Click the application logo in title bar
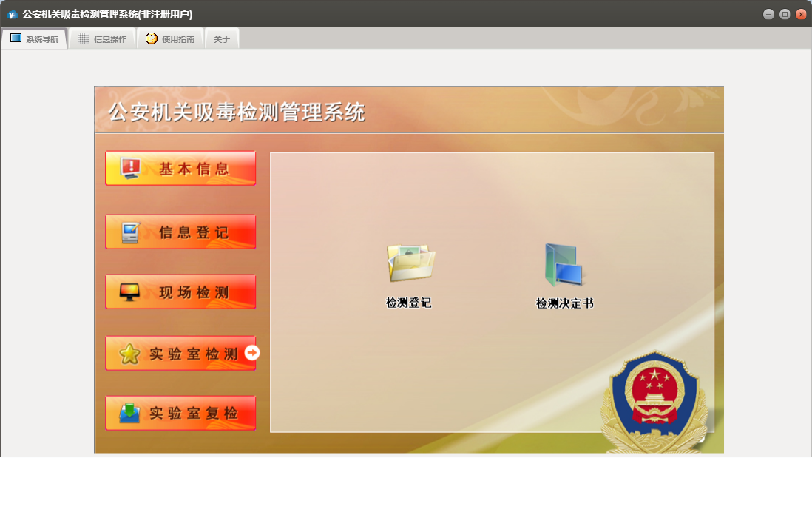812x532 pixels. pos(12,15)
